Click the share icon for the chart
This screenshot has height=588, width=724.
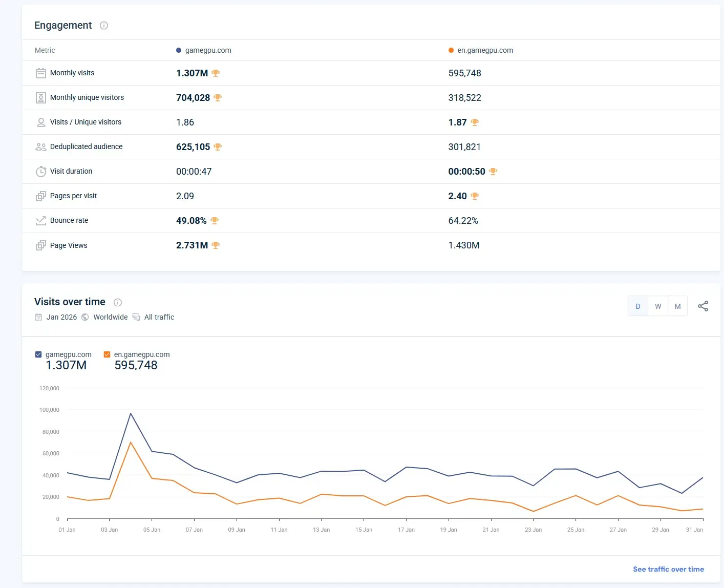click(x=703, y=306)
